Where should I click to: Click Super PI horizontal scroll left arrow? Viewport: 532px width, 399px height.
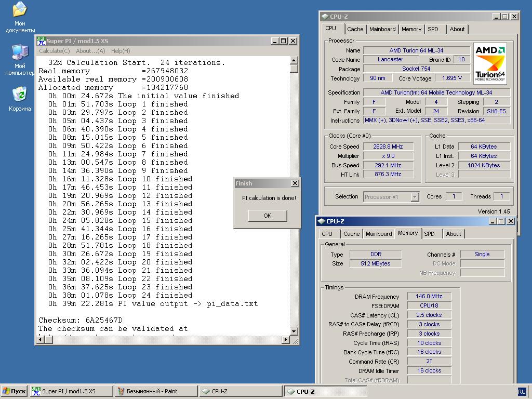[41, 339]
